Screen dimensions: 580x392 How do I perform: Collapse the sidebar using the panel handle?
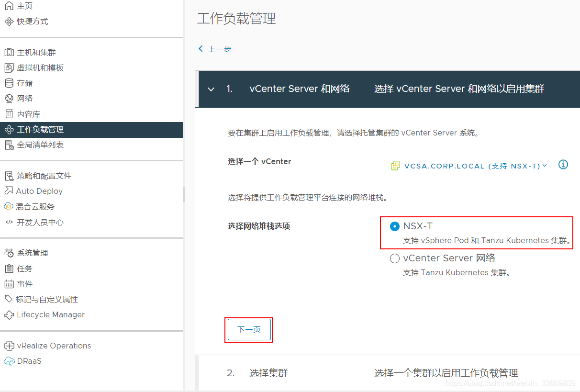point(184,194)
